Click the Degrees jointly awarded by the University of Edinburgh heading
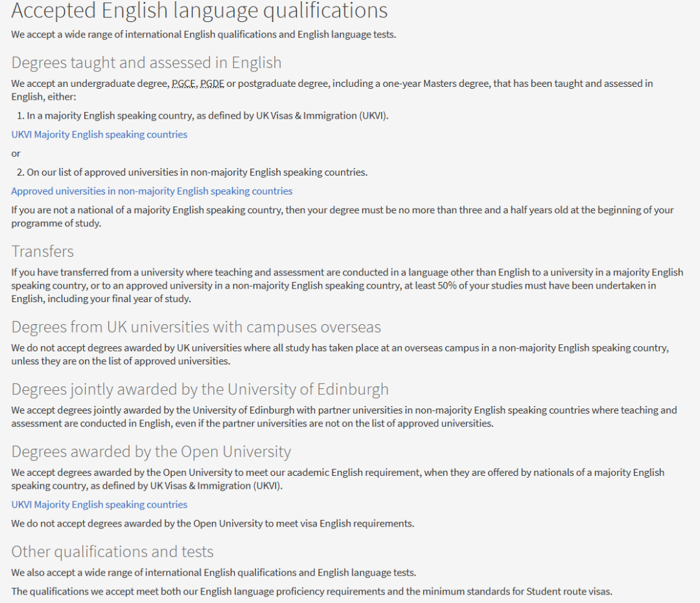Viewport: 700px width, 603px height. (x=200, y=390)
